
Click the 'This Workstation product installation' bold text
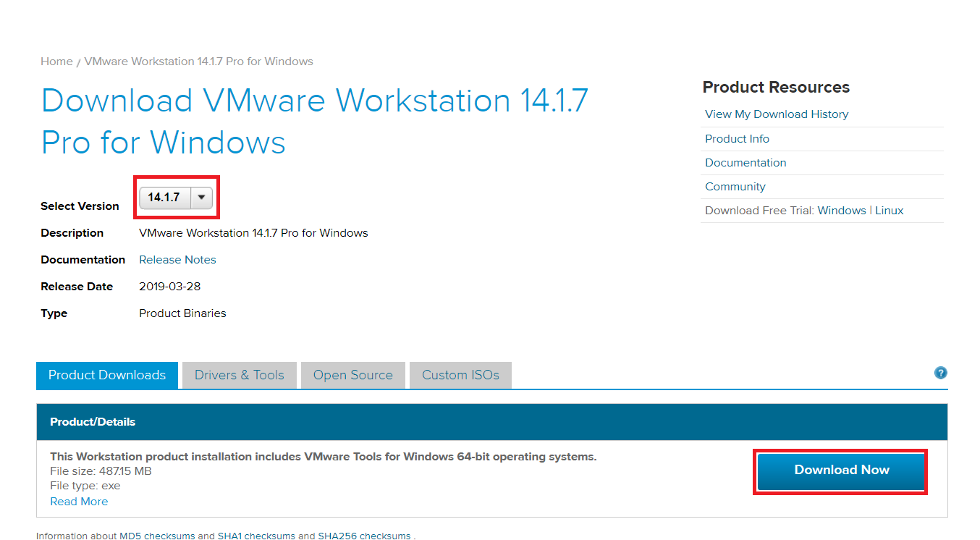[x=324, y=457]
